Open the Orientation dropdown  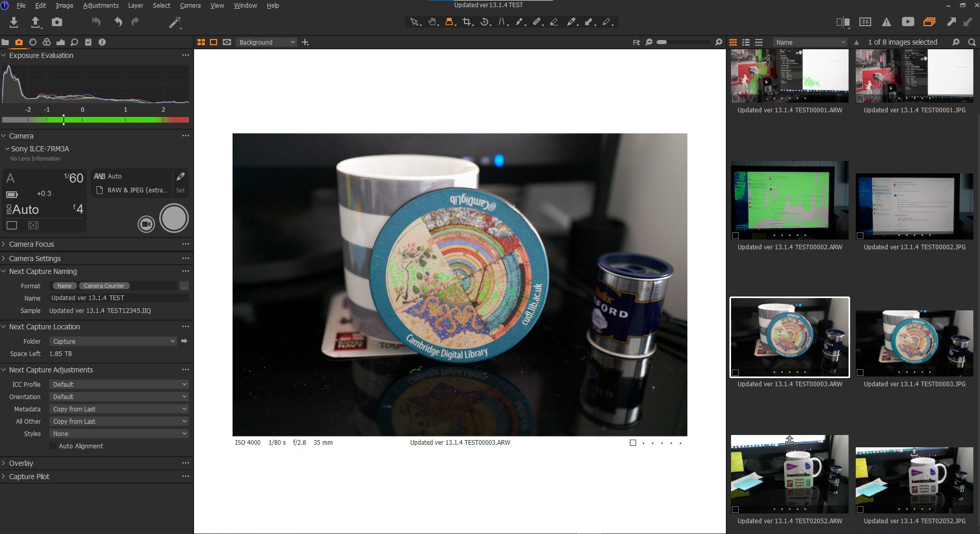point(119,397)
